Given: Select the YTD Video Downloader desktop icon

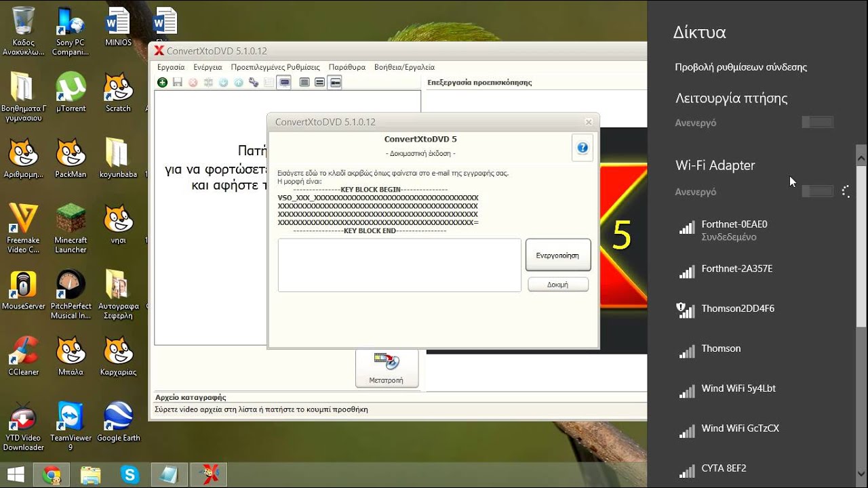Looking at the screenshot, I should [x=24, y=426].
